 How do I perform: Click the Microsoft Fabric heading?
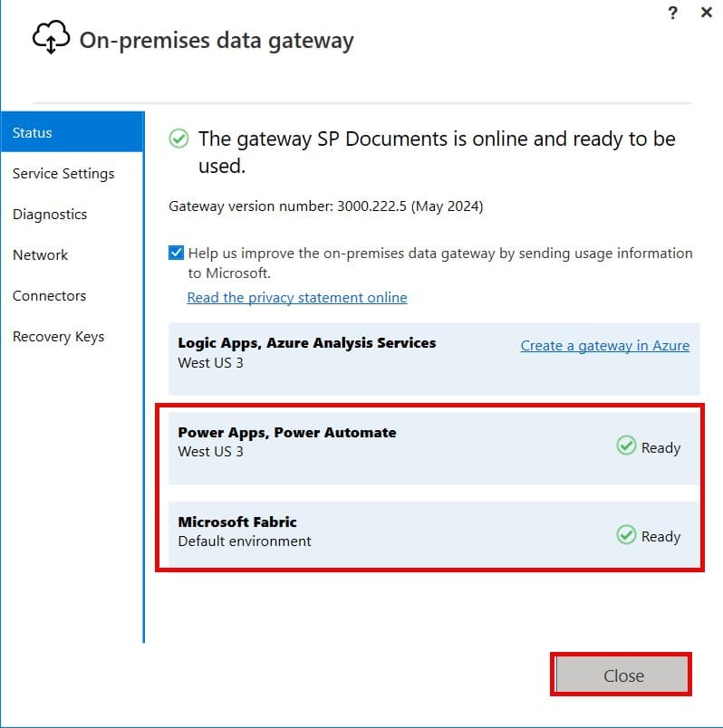[x=237, y=522]
